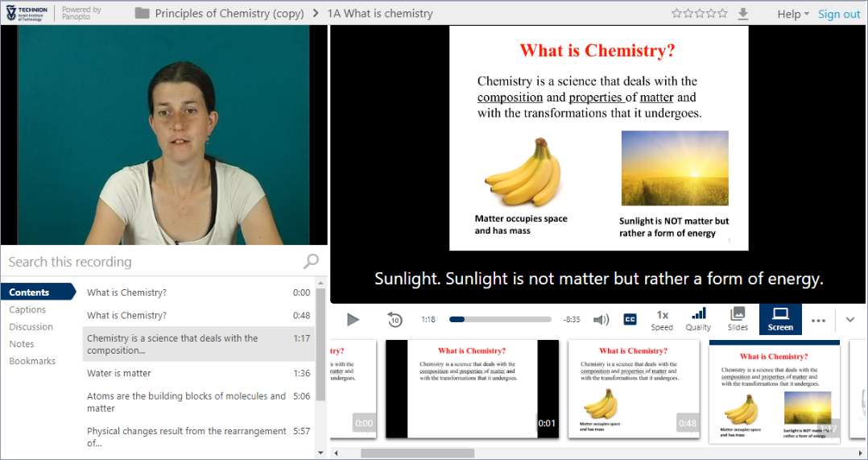Rate the recording with the first star

pyautogui.click(x=676, y=13)
